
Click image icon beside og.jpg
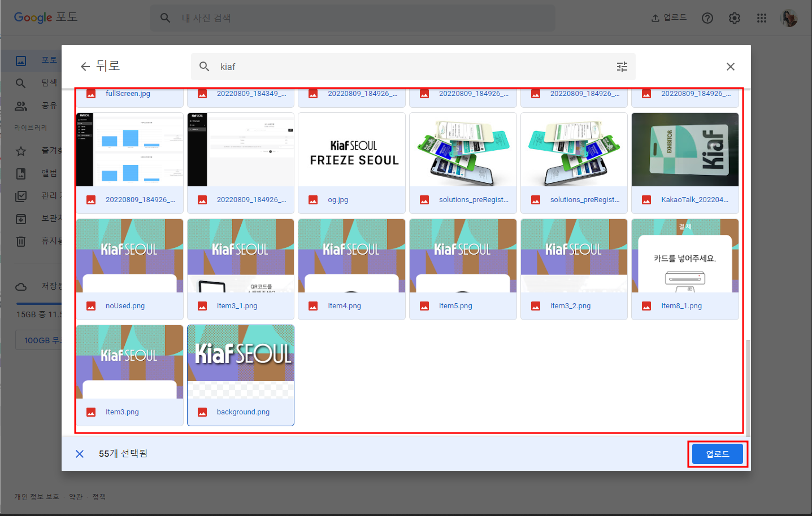coord(313,200)
